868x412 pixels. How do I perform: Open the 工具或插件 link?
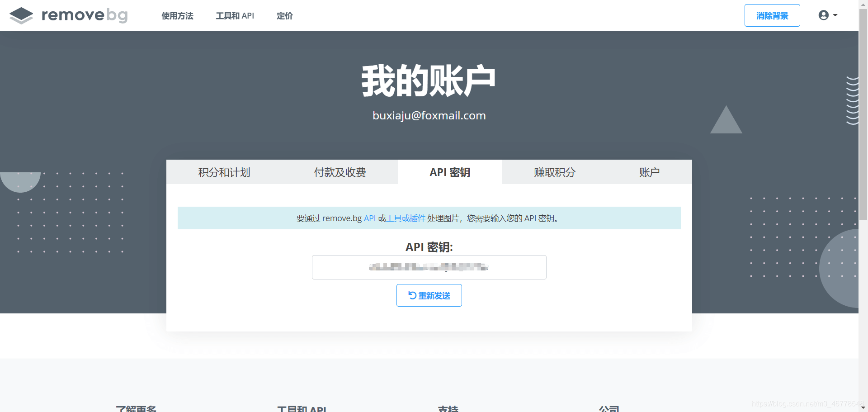[406, 218]
